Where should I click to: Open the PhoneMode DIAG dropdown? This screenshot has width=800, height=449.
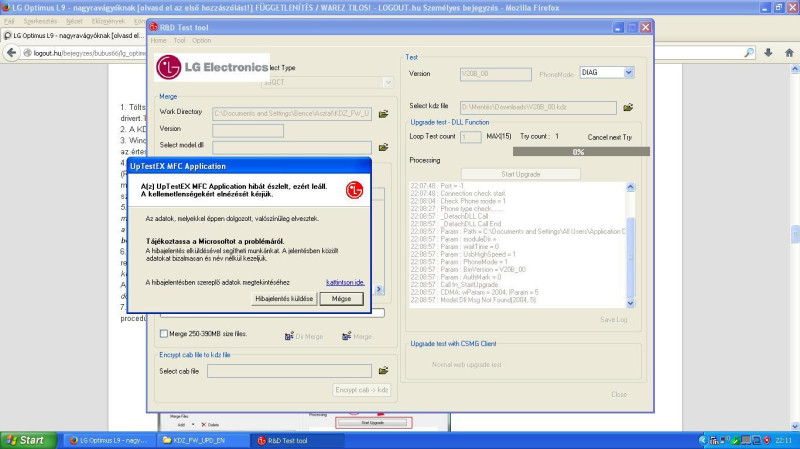[x=629, y=72]
